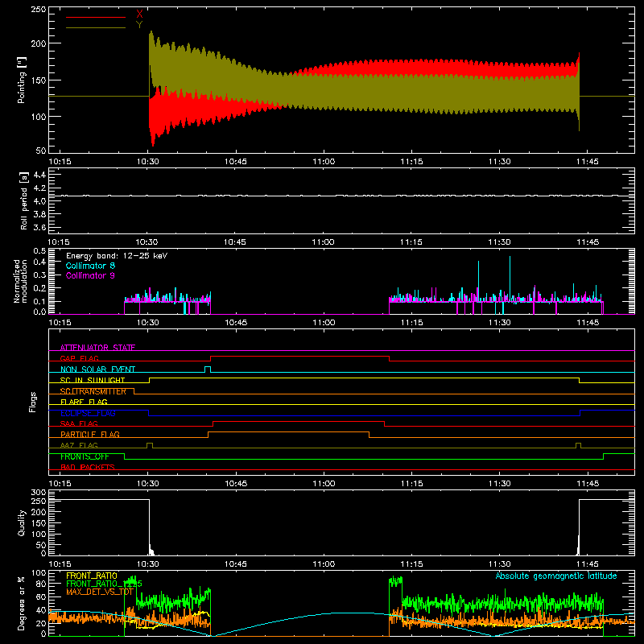Click the magenta "Collimator 9" legend label
Screen dimensions: 644x644
pos(90,275)
